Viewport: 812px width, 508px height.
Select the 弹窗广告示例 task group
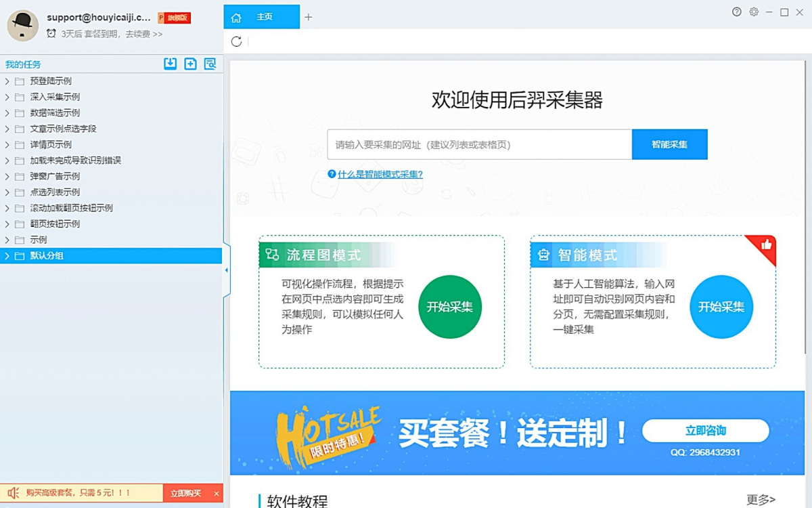(x=55, y=176)
